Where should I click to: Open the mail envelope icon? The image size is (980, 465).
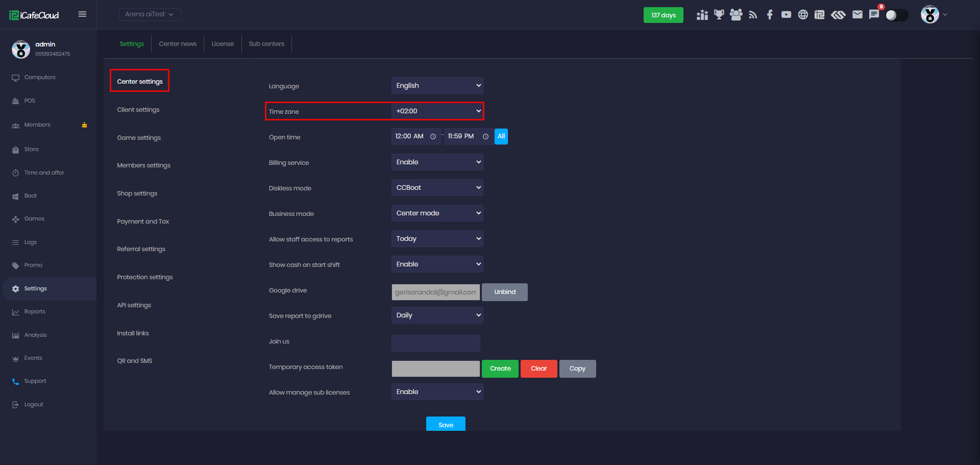click(857, 15)
